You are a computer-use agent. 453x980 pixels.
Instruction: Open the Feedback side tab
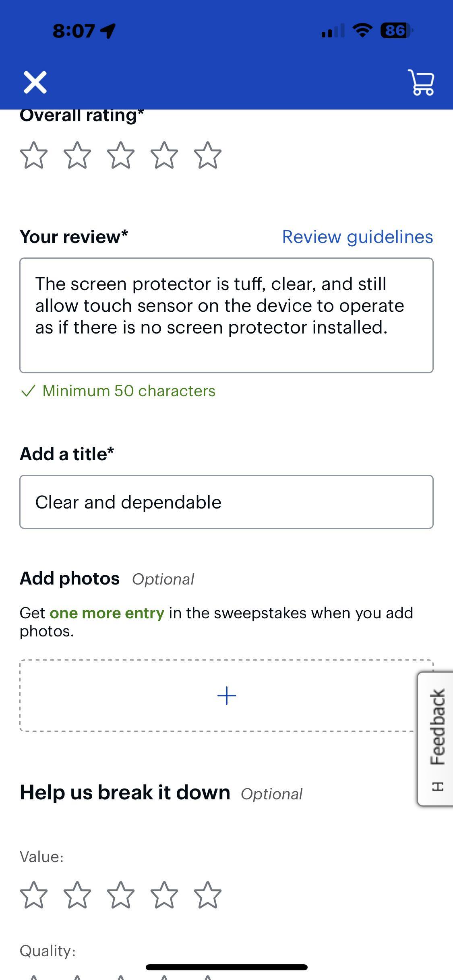(436, 739)
